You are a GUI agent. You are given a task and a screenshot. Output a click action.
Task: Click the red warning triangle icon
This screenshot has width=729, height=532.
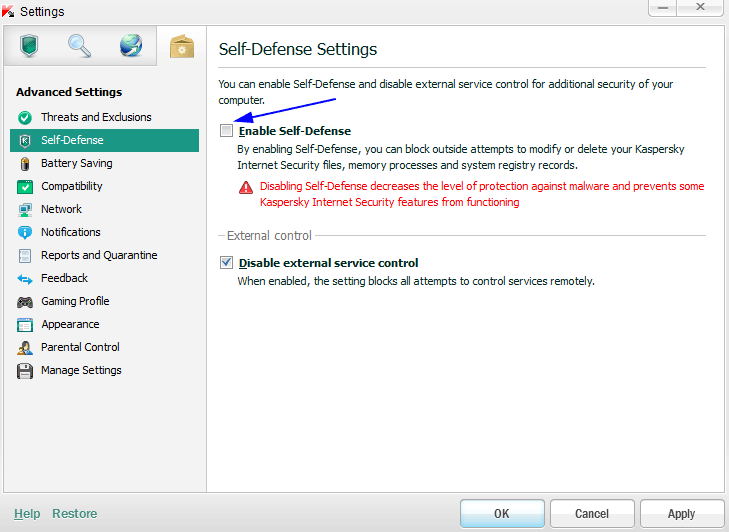(x=246, y=187)
